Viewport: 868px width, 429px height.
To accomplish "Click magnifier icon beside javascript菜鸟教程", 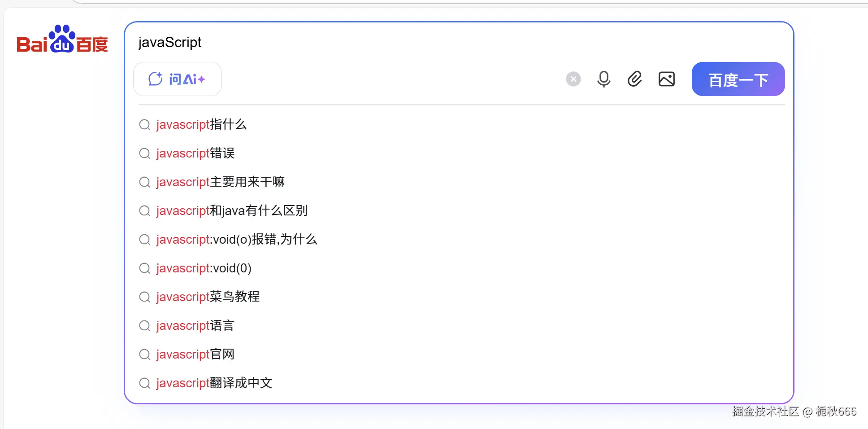I will coord(144,297).
